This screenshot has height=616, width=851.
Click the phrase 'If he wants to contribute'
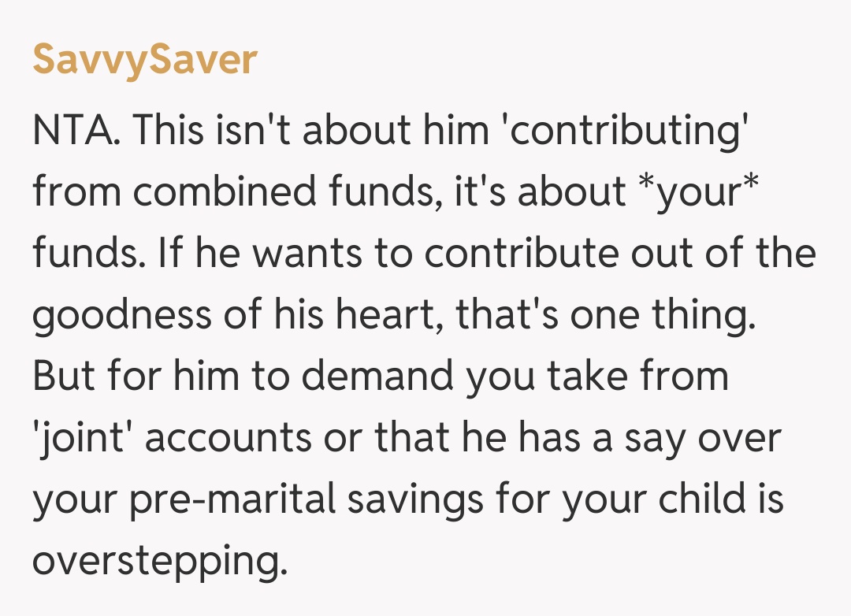tap(334, 252)
